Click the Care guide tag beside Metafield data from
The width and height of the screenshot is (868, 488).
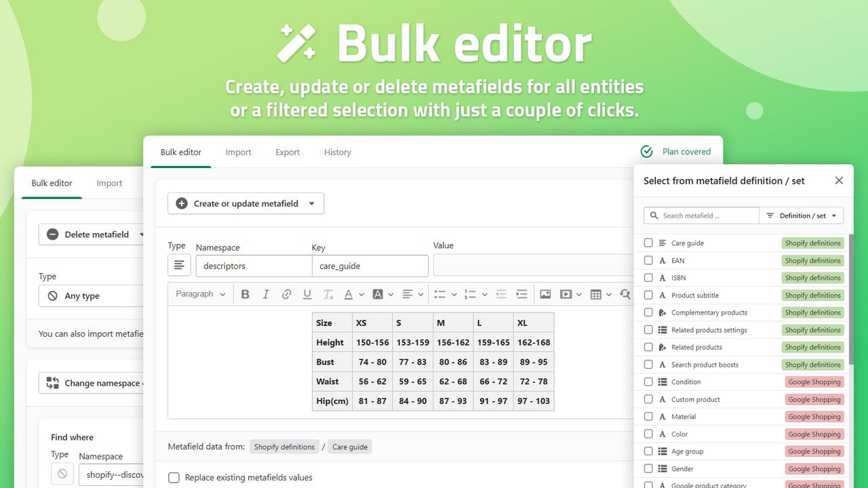(x=350, y=447)
